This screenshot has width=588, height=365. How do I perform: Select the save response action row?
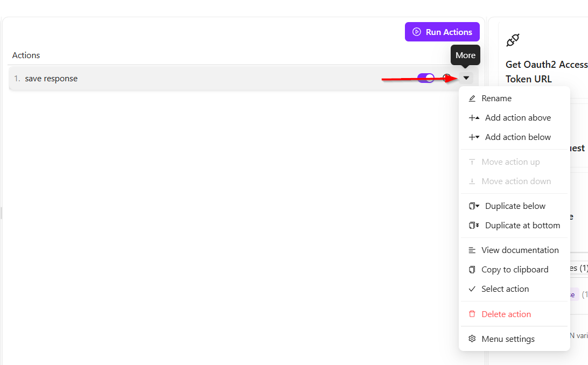pyautogui.click(x=162, y=79)
